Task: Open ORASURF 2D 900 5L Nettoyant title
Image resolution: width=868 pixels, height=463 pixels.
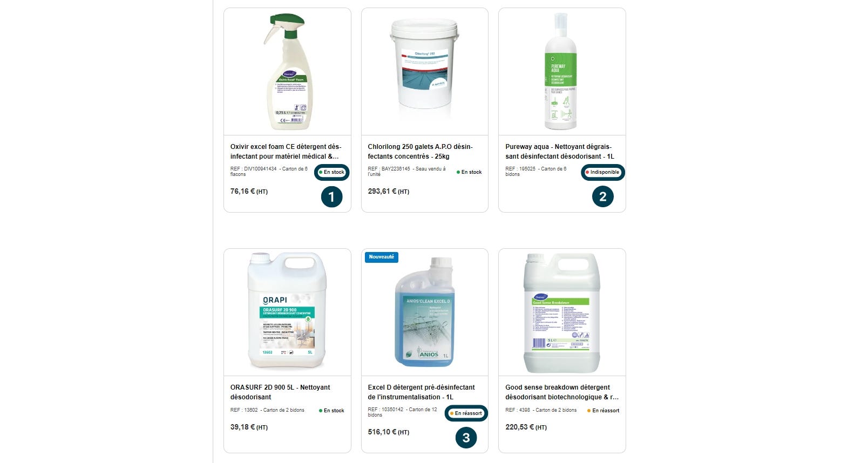Action: 280,392
